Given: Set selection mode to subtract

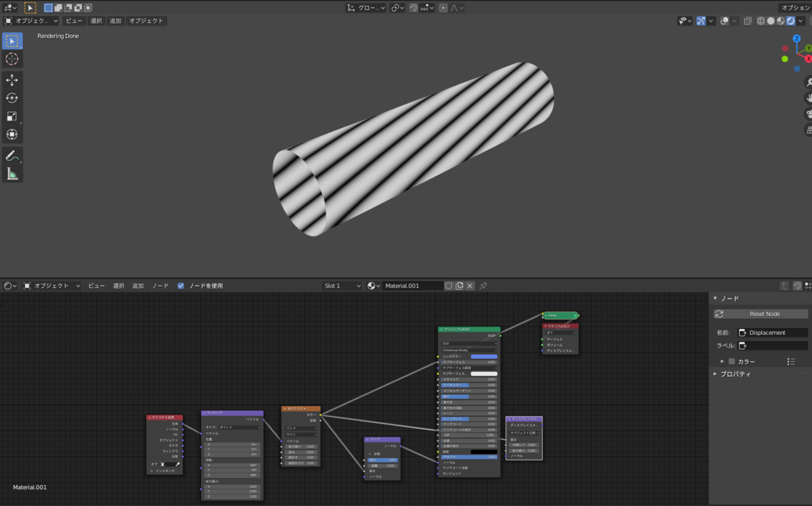Looking at the screenshot, I should click(68, 7).
